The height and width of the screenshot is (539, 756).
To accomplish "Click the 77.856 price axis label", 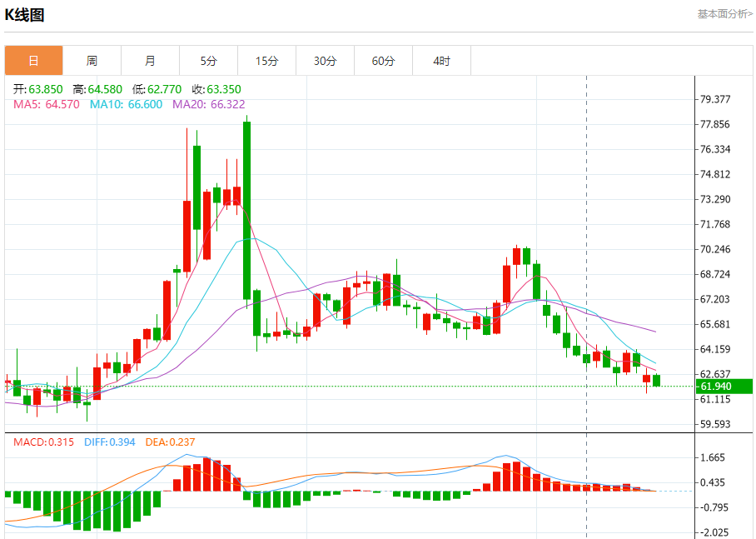I will point(715,124).
